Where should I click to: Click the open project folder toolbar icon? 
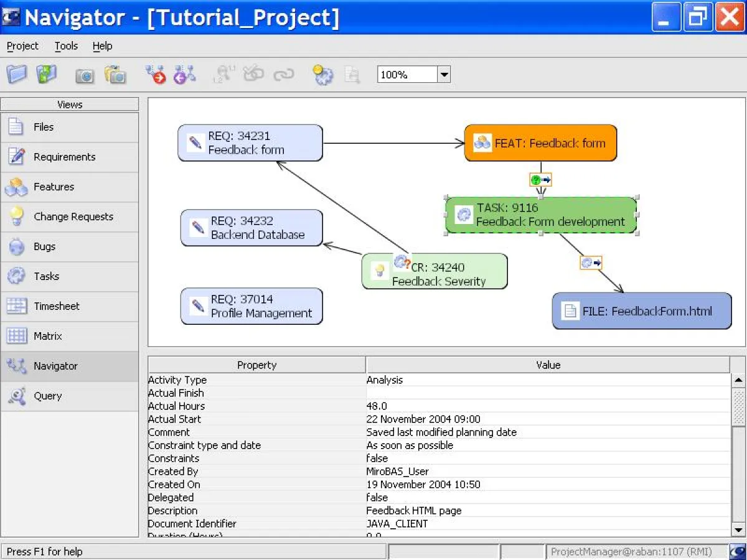(x=17, y=75)
